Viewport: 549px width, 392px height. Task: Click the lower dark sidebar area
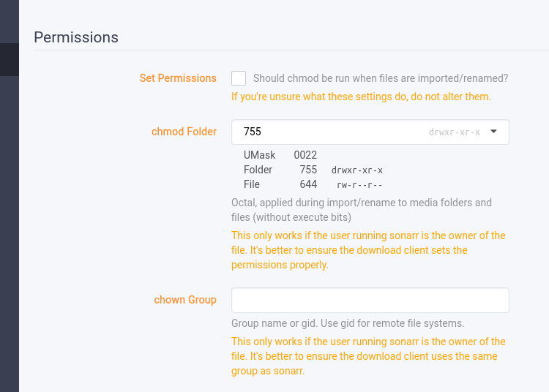click(10, 234)
